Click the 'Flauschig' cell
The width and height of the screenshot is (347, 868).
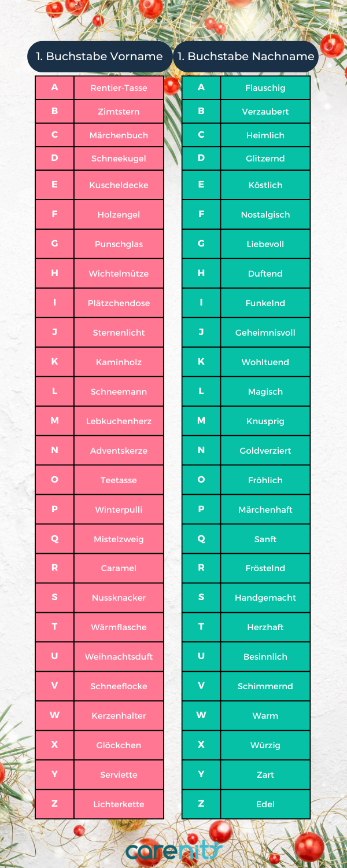pos(265,88)
